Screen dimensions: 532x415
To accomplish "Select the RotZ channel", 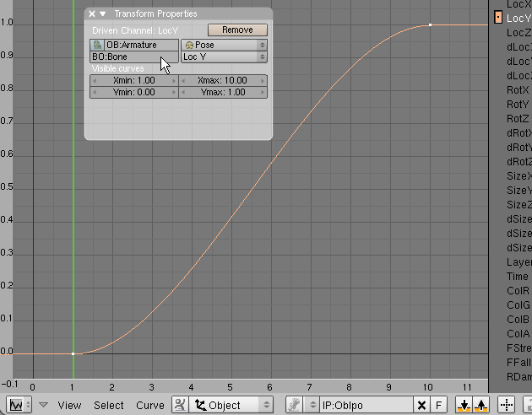I will pyautogui.click(x=518, y=119).
